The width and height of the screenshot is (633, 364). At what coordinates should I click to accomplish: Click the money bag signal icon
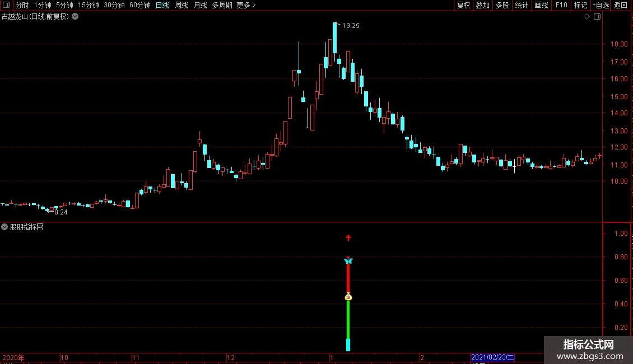[348, 297]
